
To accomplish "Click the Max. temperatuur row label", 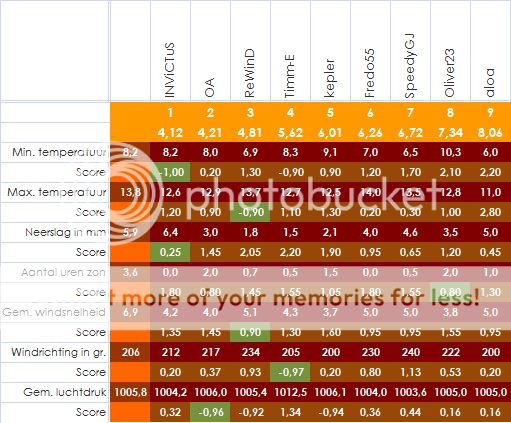I will pos(57,192).
